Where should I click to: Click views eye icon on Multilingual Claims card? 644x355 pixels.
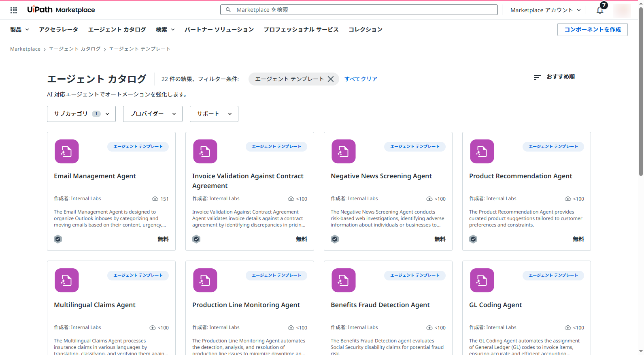pyautogui.click(x=152, y=328)
